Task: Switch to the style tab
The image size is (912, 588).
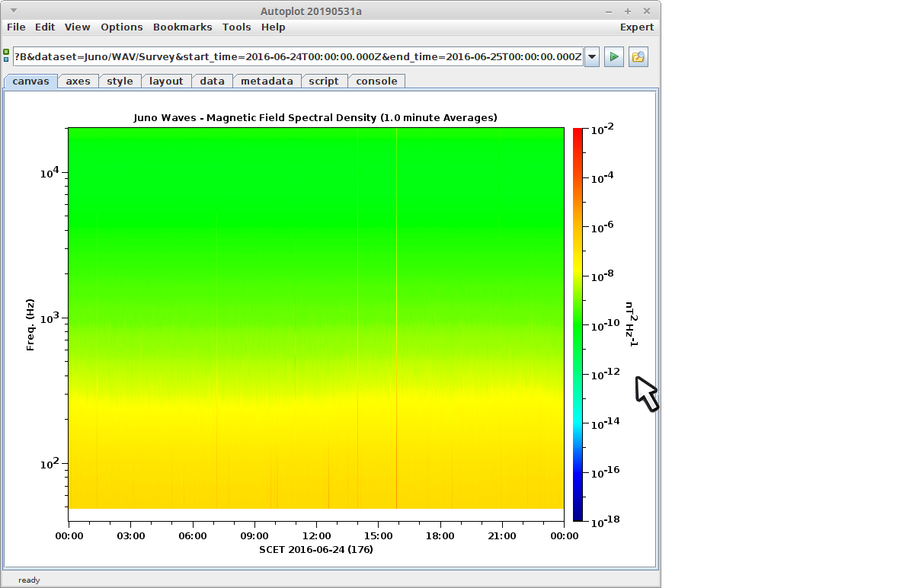Action: point(120,81)
